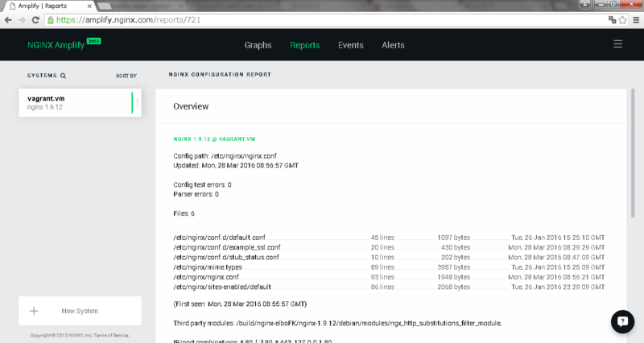Image resolution: width=644 pixels, height=343 pixels.
Task: Click NGINX 1.9.12 @ VAGRANT.VM heading
Action: coord(214,139)
